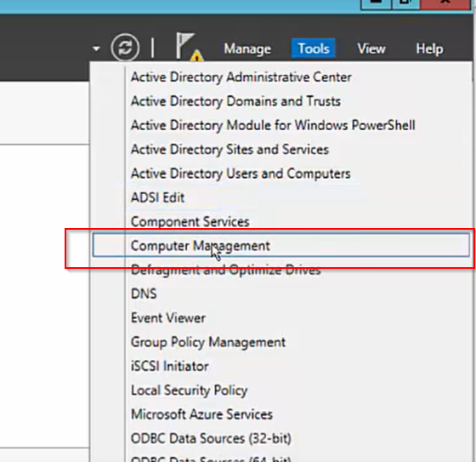Open the Manage menu
This screenshot has height=462, width=476.
pyautogui.click(x=247, y=48)
